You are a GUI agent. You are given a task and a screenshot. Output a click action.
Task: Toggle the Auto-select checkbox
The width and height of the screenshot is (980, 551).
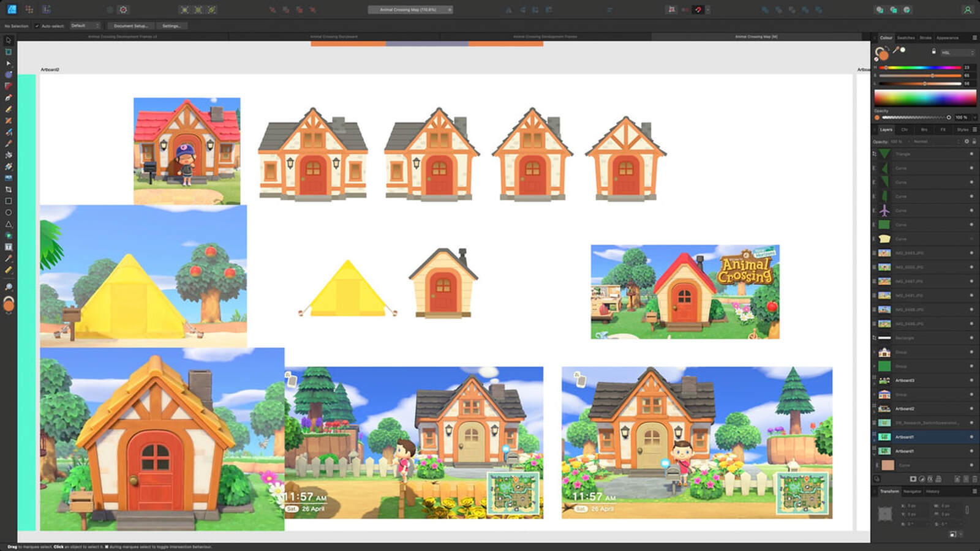37,26
